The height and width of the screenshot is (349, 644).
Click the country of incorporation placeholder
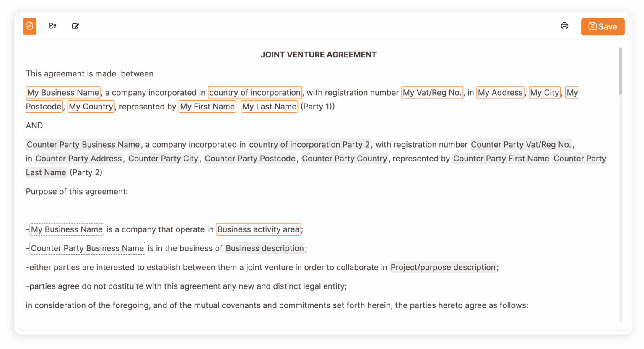coord(255,92)
